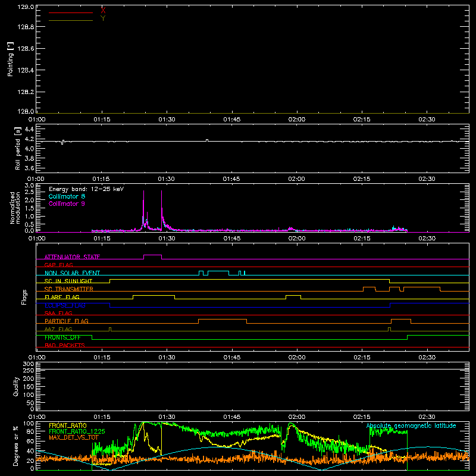476x476 pixels.
Task: Click the PARTICLE_FLAG label
Action: [x=67, y=321]
